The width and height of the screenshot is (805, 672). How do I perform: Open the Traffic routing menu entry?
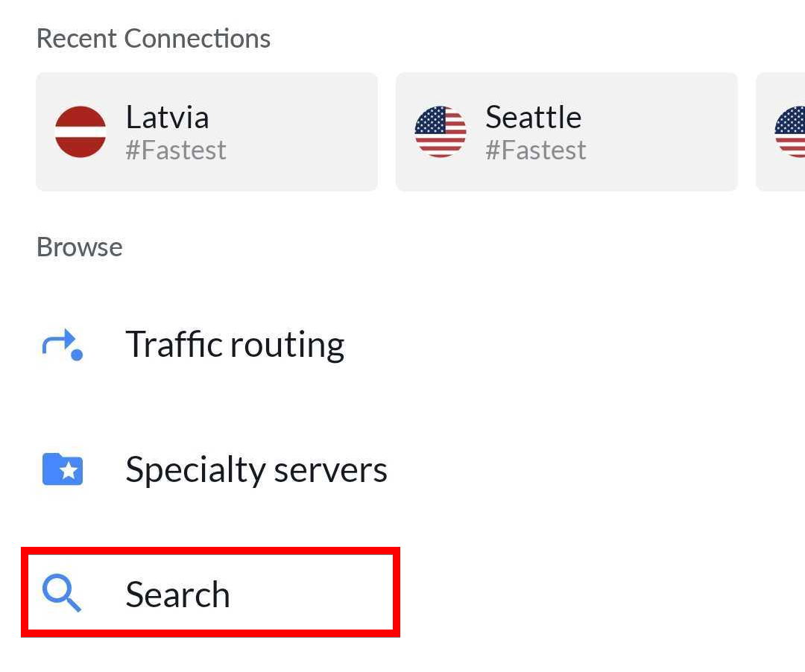click(x=235, y=345)
